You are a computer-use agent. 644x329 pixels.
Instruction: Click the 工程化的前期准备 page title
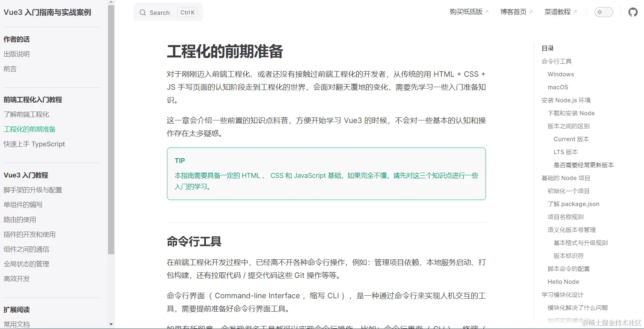tap(225, 51)
